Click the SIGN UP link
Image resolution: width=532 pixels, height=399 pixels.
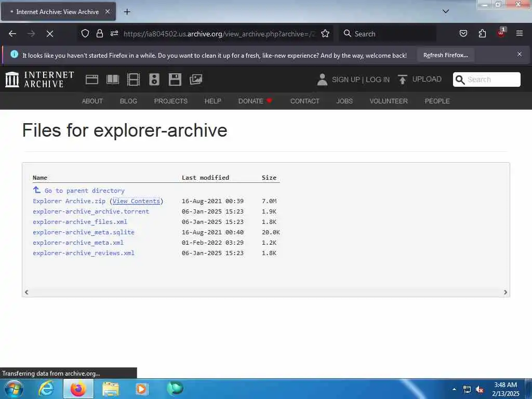point(346,79)
